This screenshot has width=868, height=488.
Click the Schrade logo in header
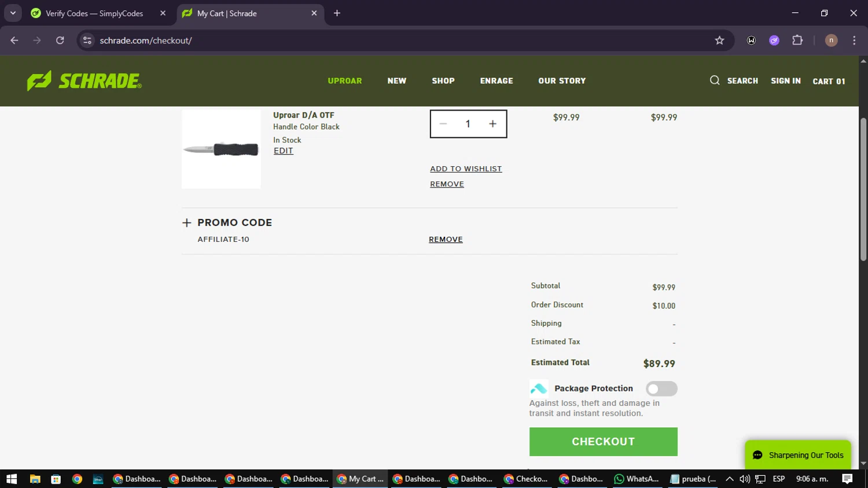pos(84,81)
